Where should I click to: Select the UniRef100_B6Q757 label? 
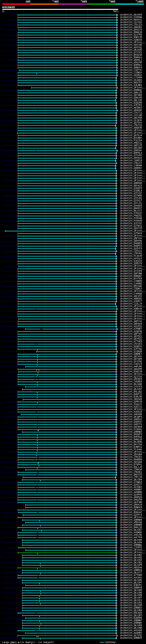coord(131,82)
